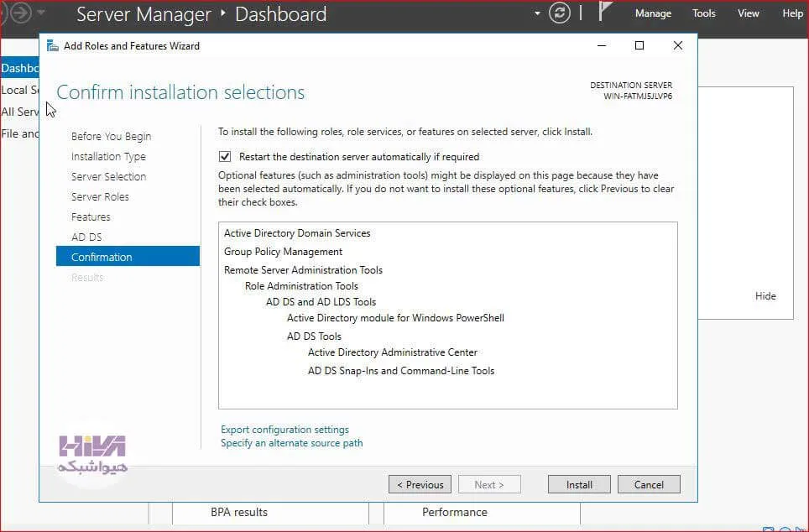Image resolution: width=809 pixels, height=532 pixels.
Task: Open Export configuration settings link
Action: point(284,430)
